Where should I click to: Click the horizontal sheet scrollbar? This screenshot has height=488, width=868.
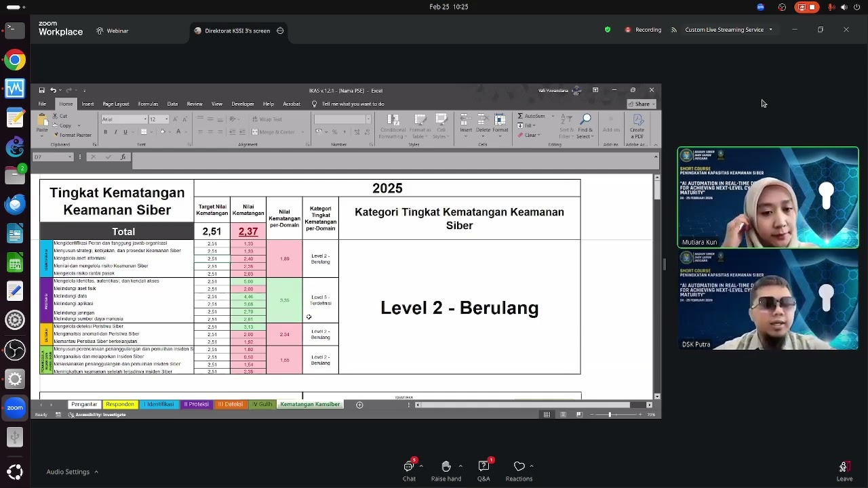[532, 405]
